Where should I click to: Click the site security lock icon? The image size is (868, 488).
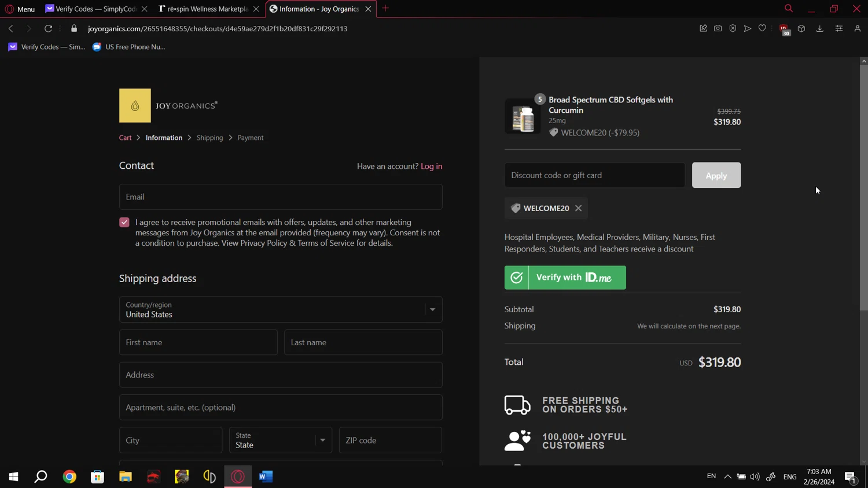(x=74, y=28)
